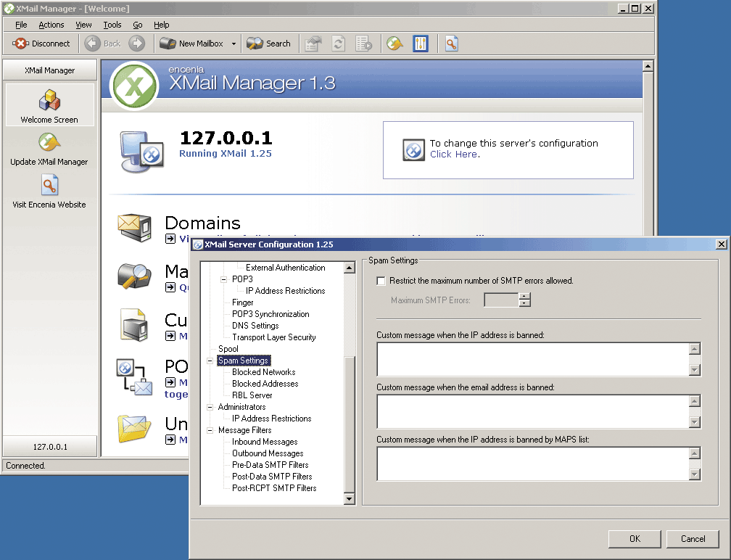Click the server computer icon beside 127.0.0.1
This screenshot has width=731, height=560.
141,151
